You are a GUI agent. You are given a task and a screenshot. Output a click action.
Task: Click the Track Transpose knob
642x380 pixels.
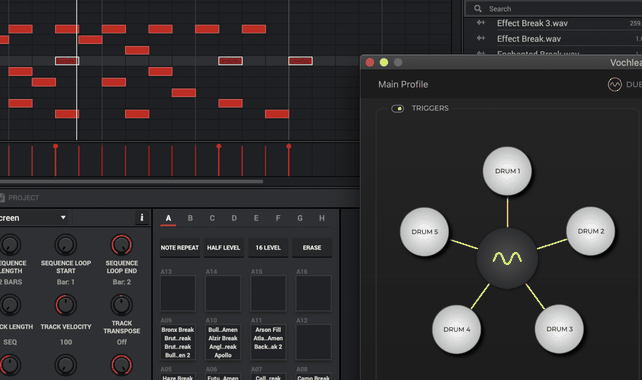(x=122, y=305)
